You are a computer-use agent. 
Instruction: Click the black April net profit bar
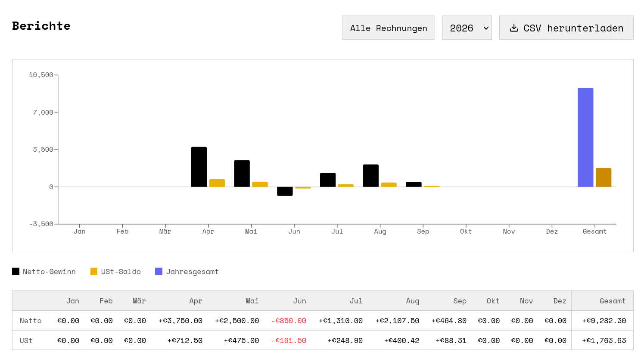tap(199, 167)
